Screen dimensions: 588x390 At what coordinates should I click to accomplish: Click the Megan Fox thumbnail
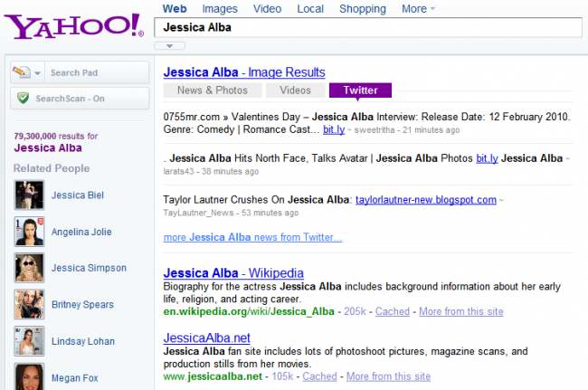(x=29, y=376)
